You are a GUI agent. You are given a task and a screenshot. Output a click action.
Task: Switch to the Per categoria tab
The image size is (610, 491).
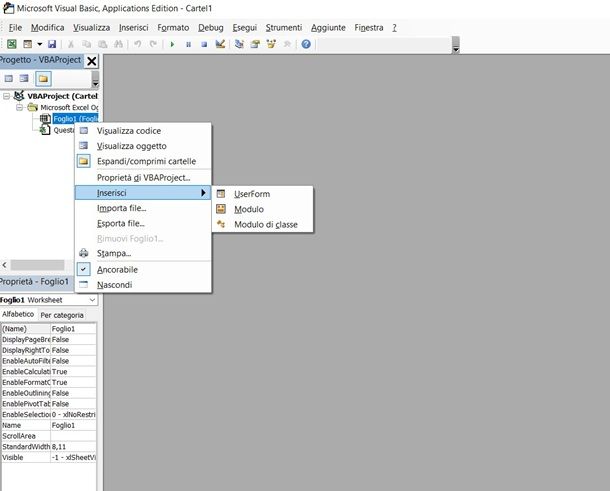pos(62,315)
